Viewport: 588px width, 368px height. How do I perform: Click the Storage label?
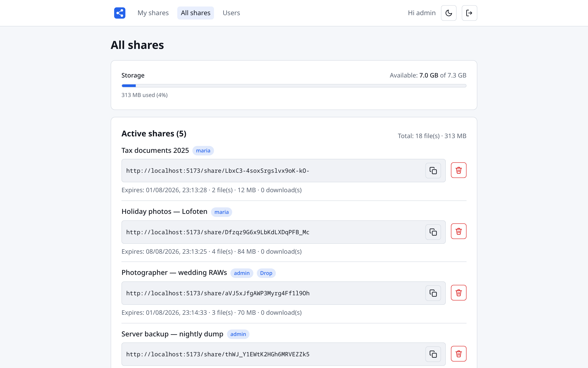click(133, 75)
